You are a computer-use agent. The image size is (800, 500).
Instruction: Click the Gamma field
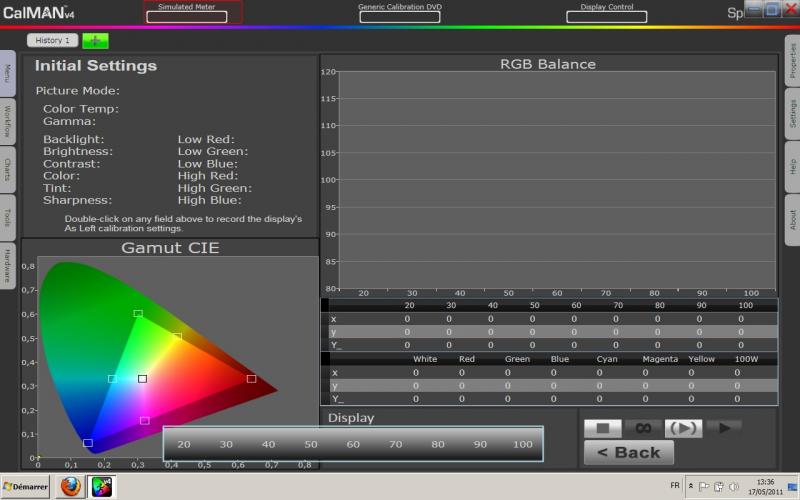click(69, 121)
